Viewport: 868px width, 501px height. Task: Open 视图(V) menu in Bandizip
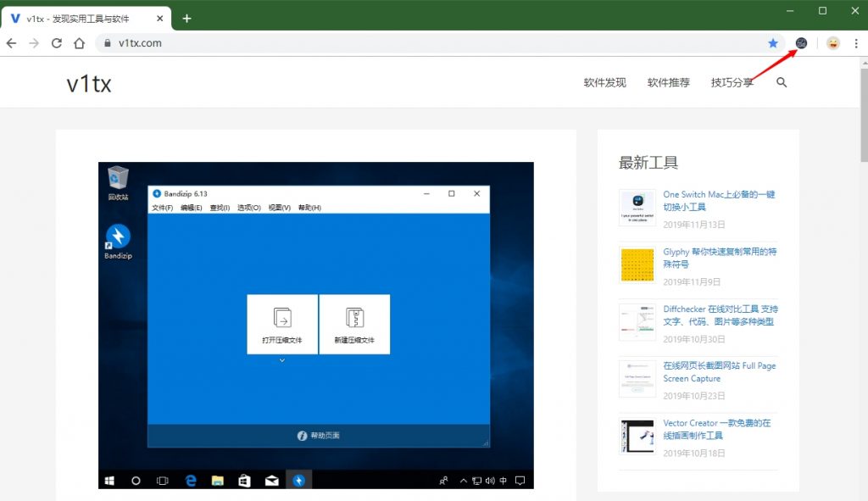click(x=280, y=208)
